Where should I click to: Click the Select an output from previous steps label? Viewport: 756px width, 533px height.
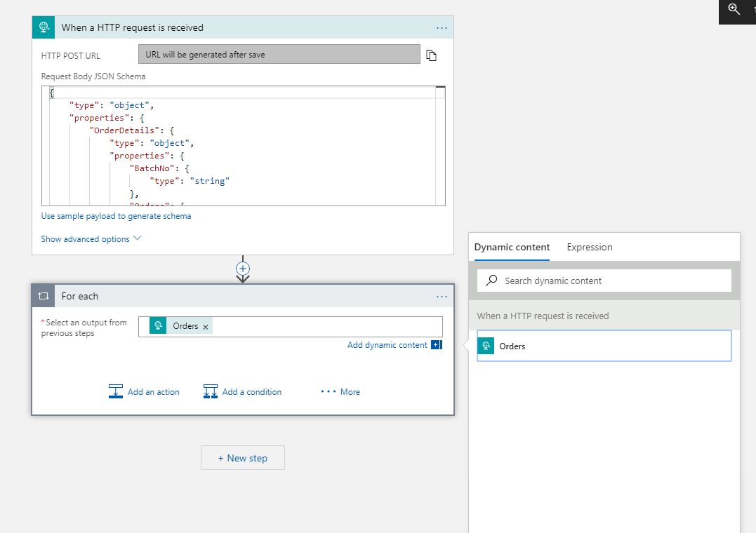pos(84,328)
